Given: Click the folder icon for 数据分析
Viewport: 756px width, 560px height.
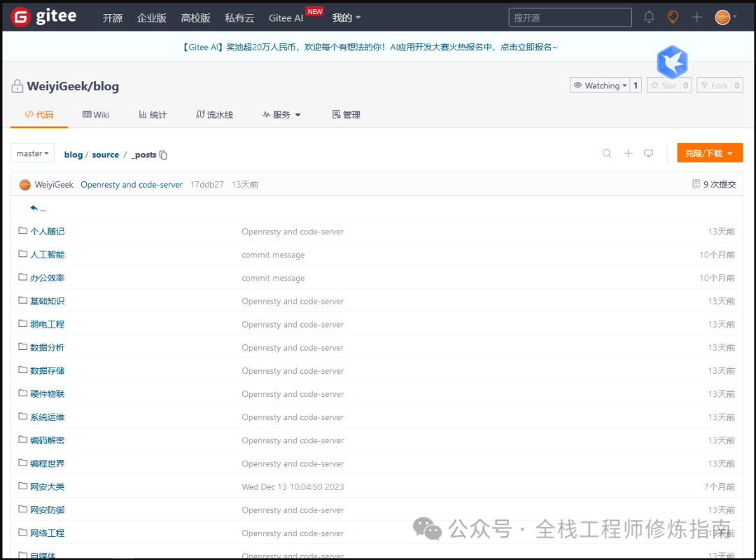Looking at the screenshot, I should [x=22, y=346].
